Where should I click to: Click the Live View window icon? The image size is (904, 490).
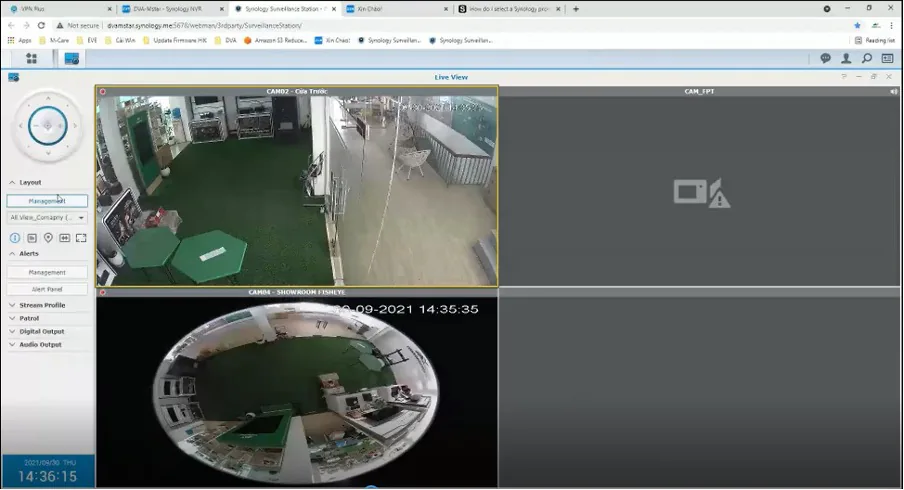pyautogui.click(x=13, y=77)
